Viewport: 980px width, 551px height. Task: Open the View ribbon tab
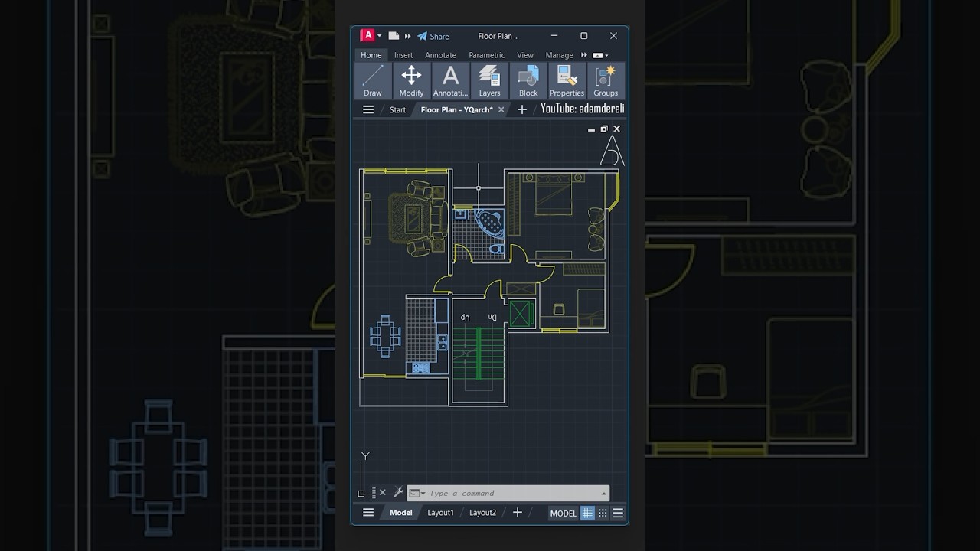[525, 55]
